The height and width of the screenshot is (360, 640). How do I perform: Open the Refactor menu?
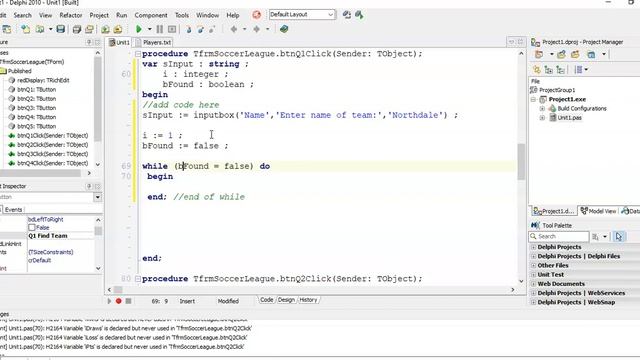[x=71, y=15]
